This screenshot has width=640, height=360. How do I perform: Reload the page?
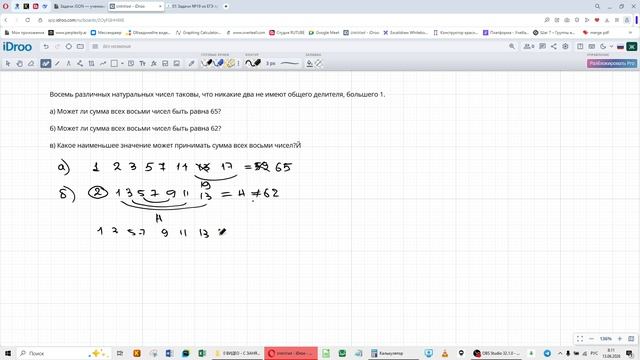(x=27, y=20)
